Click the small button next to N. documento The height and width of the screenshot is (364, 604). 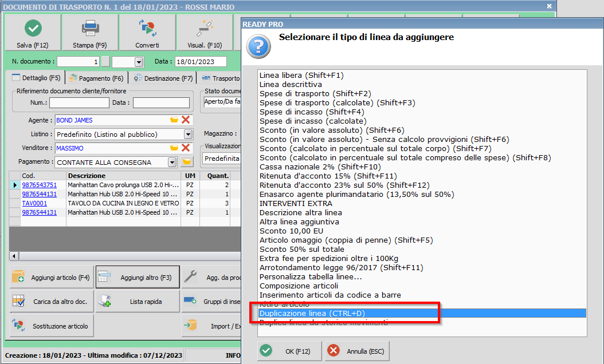105,62
